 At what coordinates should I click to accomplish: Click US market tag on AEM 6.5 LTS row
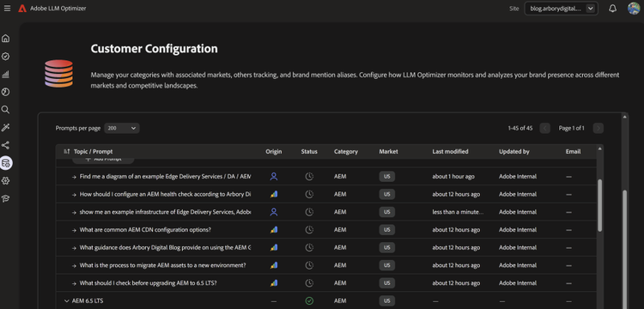(x=387, y=300)
